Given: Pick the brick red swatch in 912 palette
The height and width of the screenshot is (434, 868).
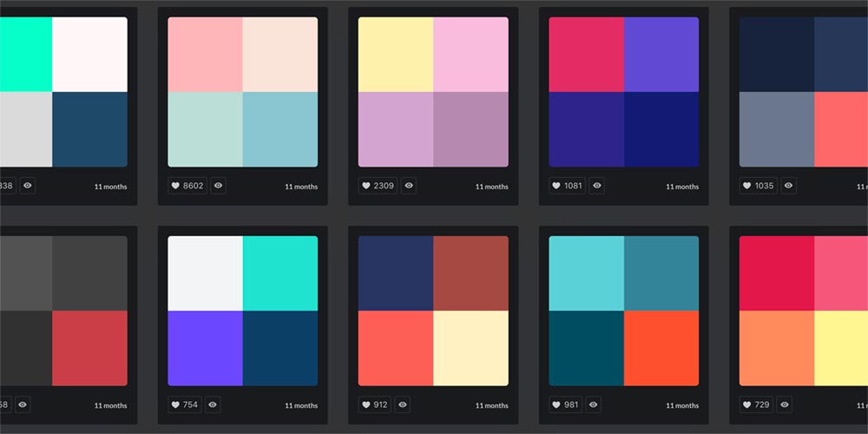Looking at the screenshot, I should tap(470, 273).
